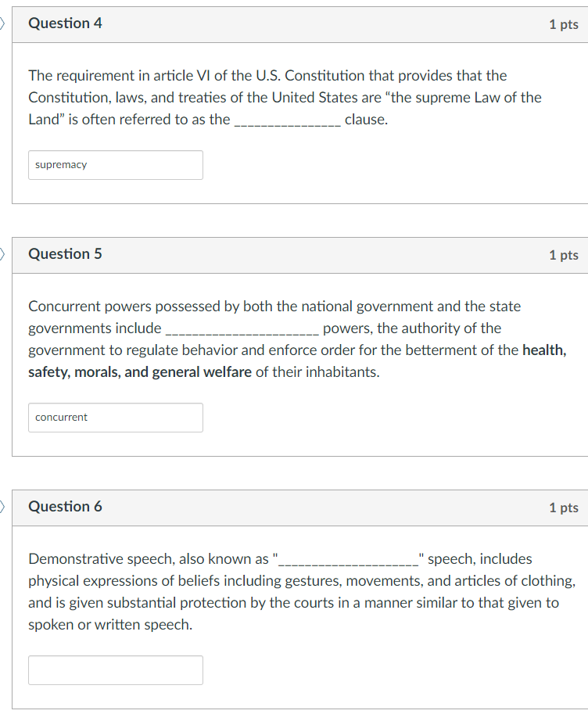The image size is (588, 714).
Task: Flag Question 4 using its side pin marker
Action: click(2, 23)
